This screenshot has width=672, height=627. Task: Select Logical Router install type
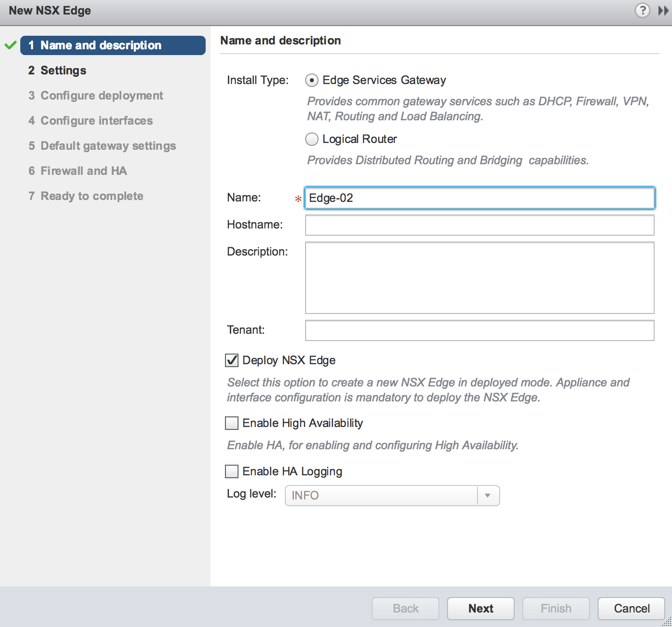312,139
